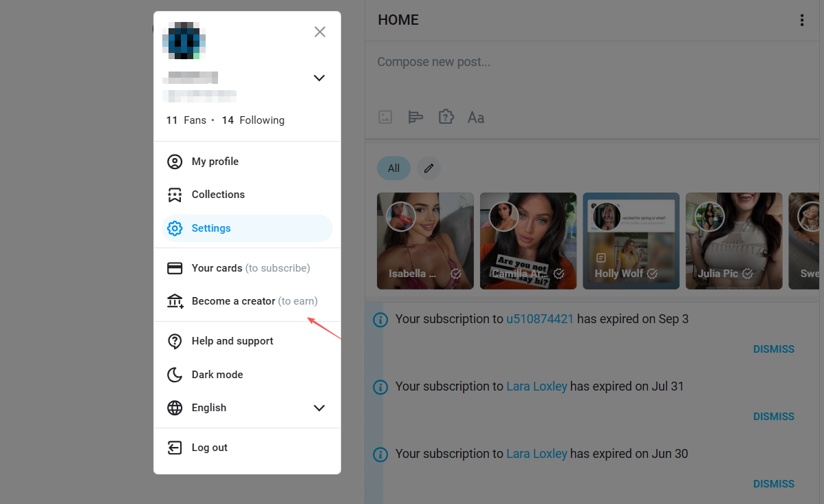Screen dimensions: 824x504
Task: Click the add image icon in composer
Action: (x=385, y=117)
